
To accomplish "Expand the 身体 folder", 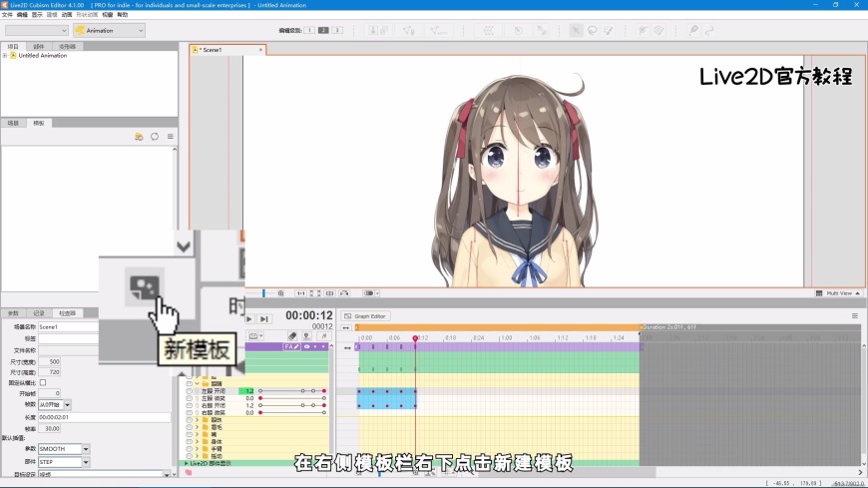I will tap(198, 441).
